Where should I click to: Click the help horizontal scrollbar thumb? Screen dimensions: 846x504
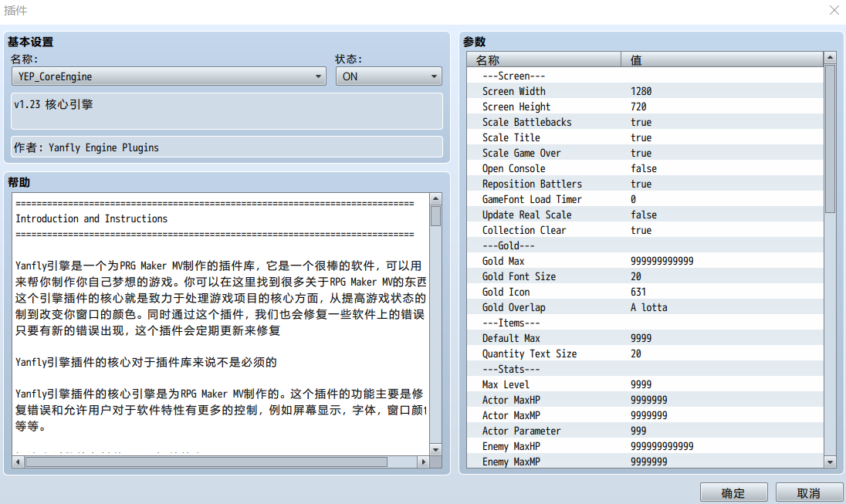[206, 462]
